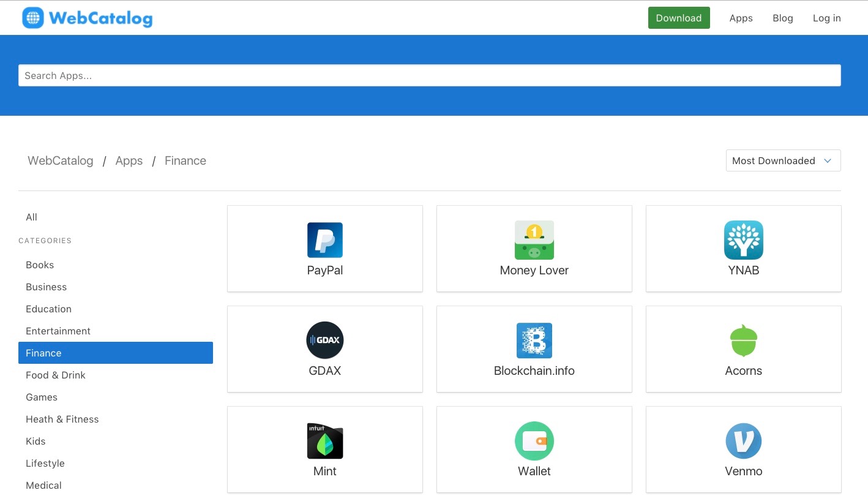Screen dimensions: 868x501
Task: Select the Medical category
Action: (x=116, y=485)
